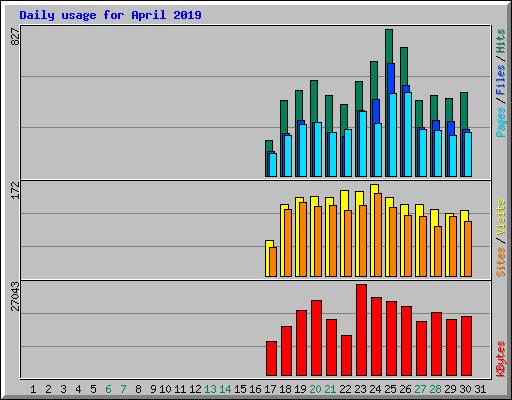Click the 'Sites' legend label
Screen dimensions: 512x400
pos(501,262)
